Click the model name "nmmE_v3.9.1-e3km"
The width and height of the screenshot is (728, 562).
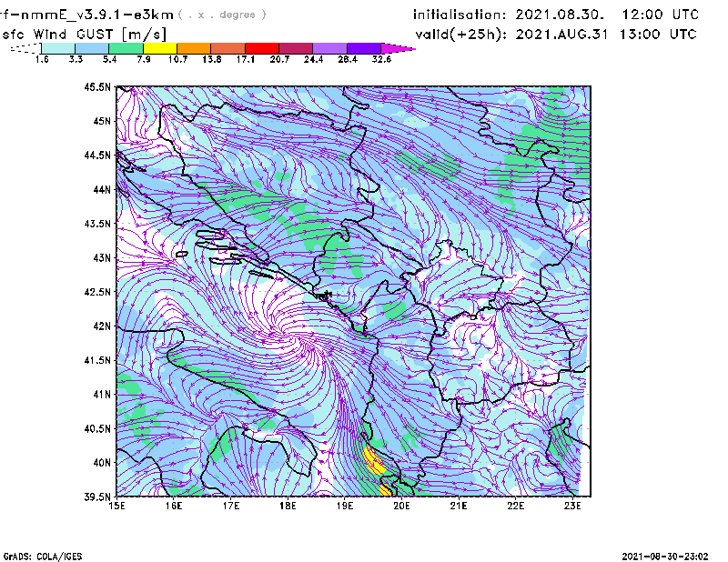(x=96, y=15)
